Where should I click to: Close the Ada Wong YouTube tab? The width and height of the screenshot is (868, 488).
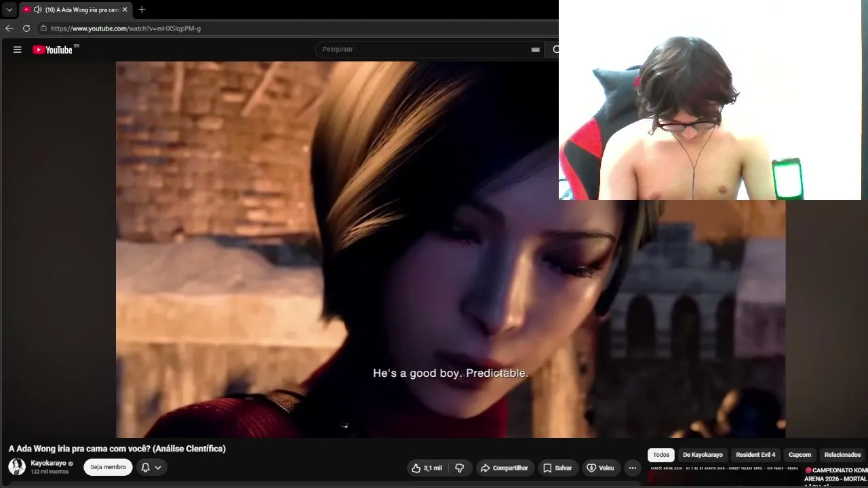click(x=125, y=9)
